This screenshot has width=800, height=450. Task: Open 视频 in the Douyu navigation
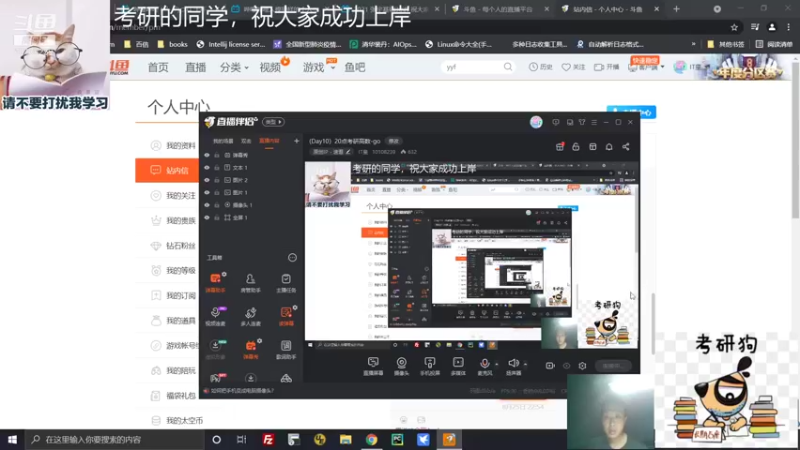coord(270,67)
